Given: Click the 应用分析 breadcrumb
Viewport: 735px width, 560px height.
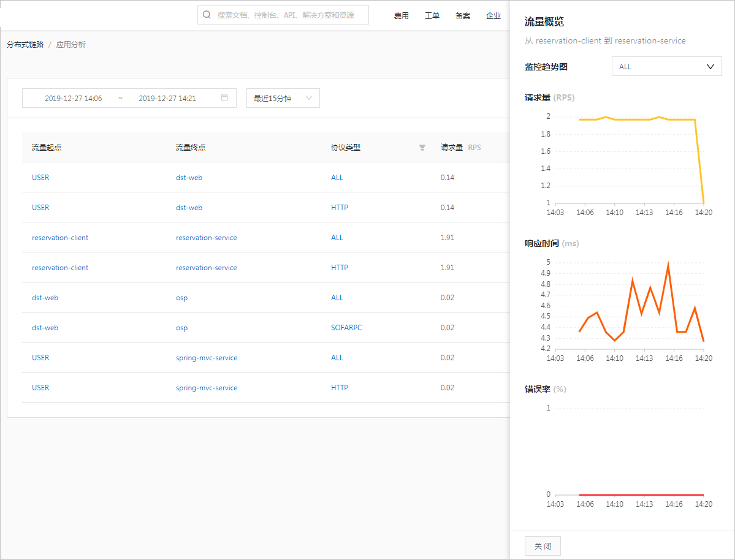Looking at the screenshot, I should [x=70, y=45].
